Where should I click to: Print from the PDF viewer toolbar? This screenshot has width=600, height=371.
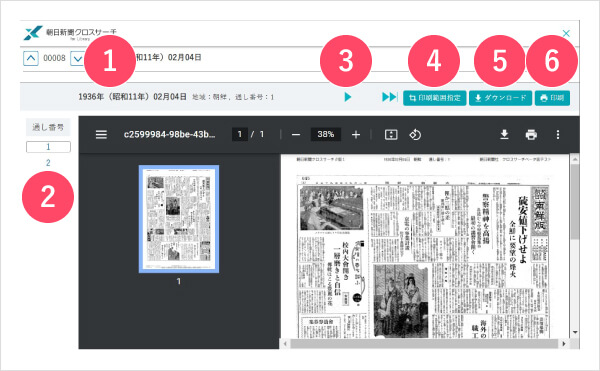point(531,135)
